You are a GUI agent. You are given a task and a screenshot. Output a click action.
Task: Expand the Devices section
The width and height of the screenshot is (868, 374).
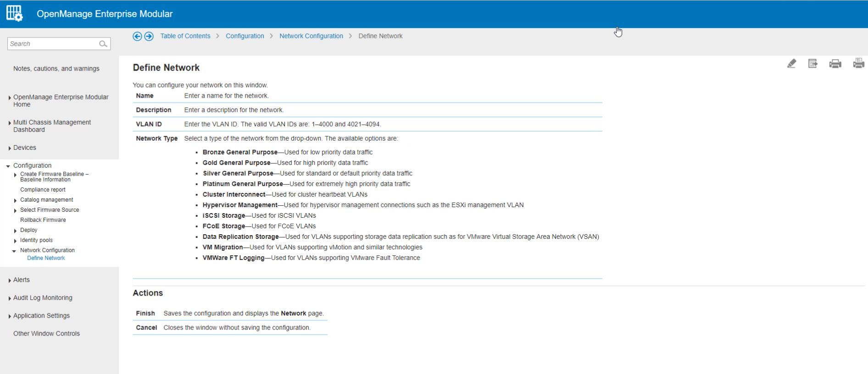[10, 148]
